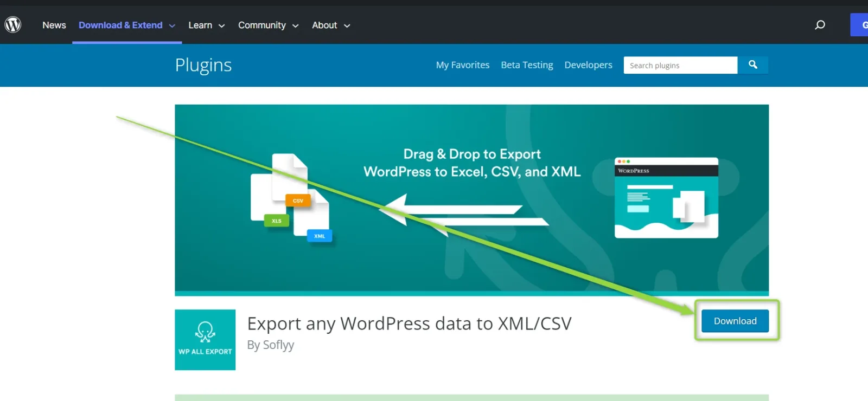The height and width of the screenshot is (401, 868).
Task: Click the Plugins heading link
Action: [x=203, y=65]
